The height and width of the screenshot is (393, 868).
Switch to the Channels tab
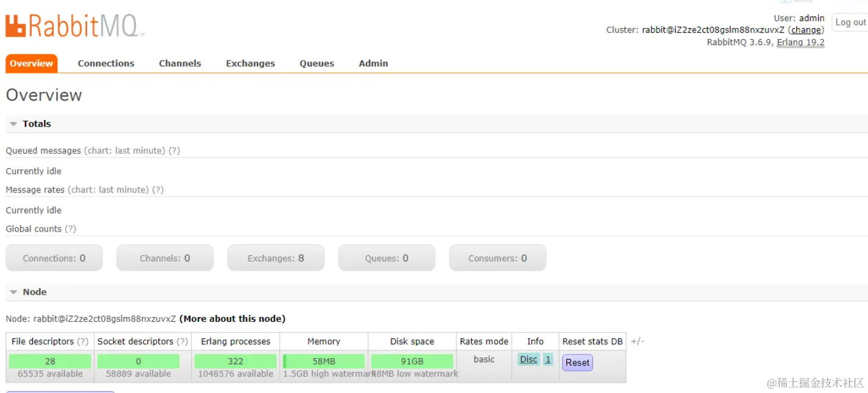click(x=180, y=63)
